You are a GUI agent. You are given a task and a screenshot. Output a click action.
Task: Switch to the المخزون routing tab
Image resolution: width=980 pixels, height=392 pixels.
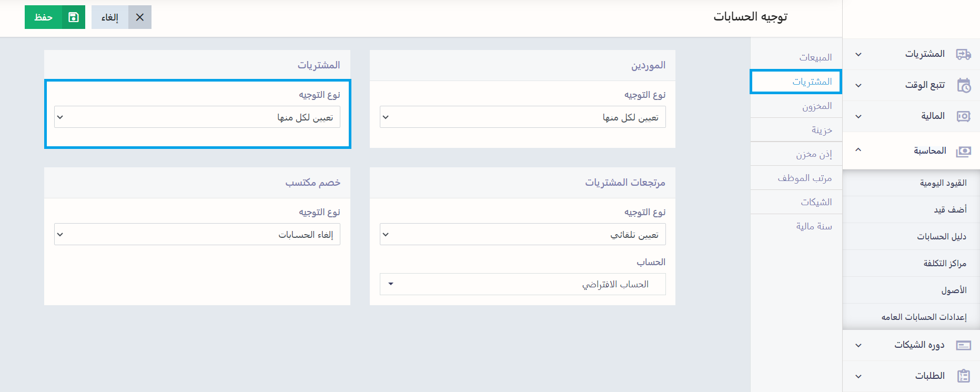(x=816, y=106)
